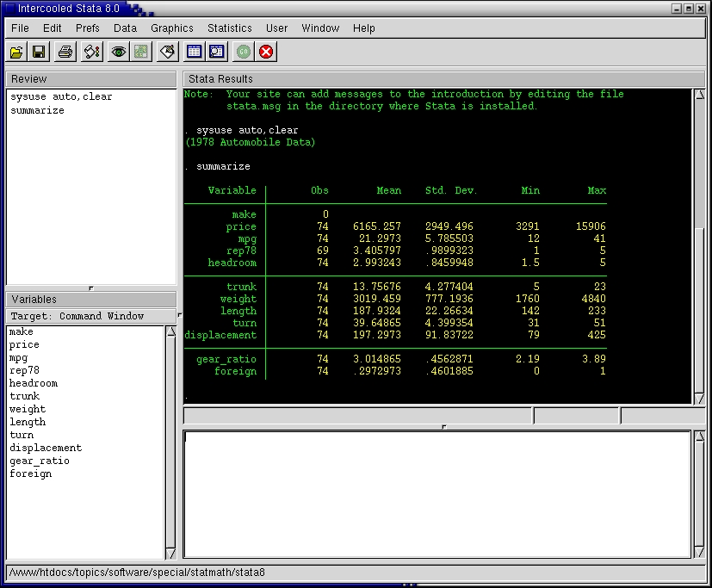Viewport: 712px width, 588px height.
Task: Select 'headroom' in the Variables list
Action: [x=34, y=384]
